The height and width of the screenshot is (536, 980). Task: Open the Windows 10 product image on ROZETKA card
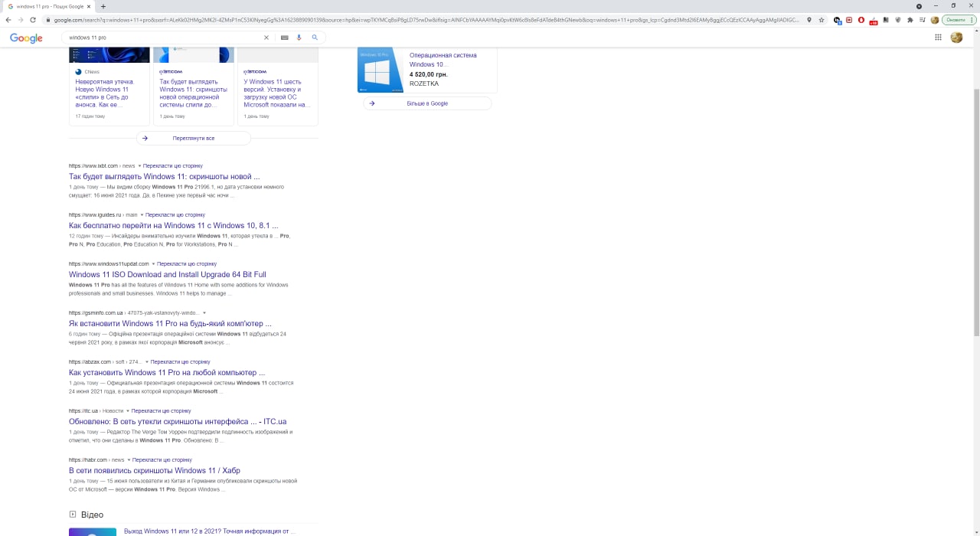pos(381,70)
